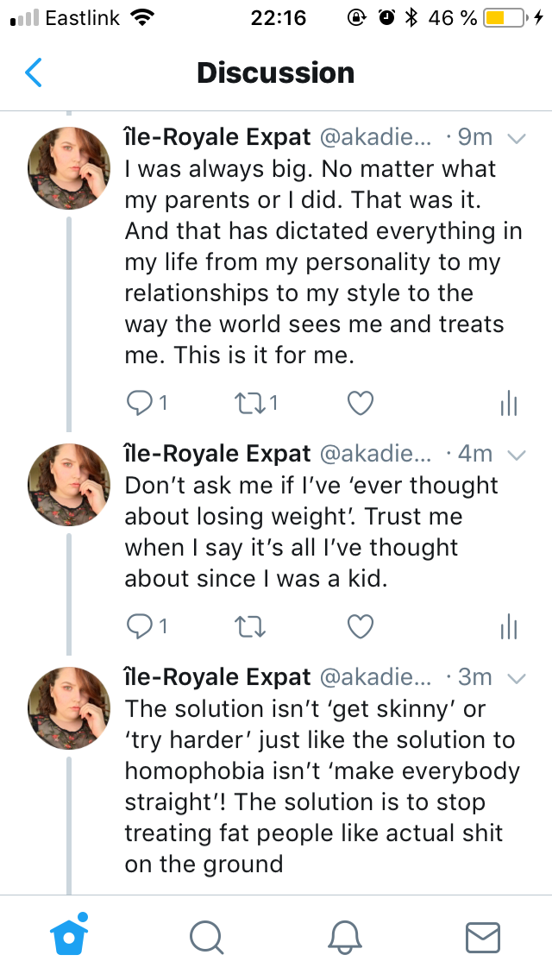Like the 'I was always big' tweet

point(360,403)
